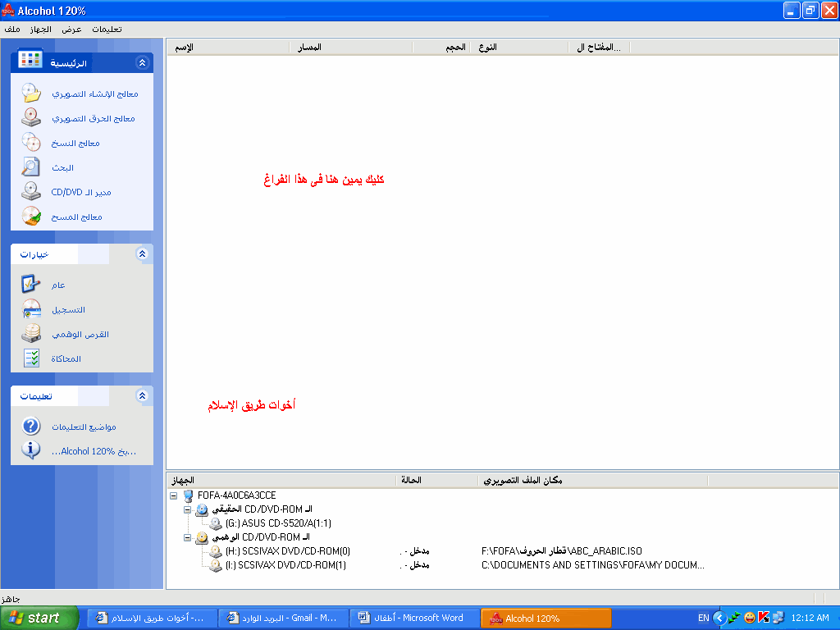The width and height of the screenshot is (840, 630).
Task: Sort by the الحجم size column header
Action: (441, 47)
